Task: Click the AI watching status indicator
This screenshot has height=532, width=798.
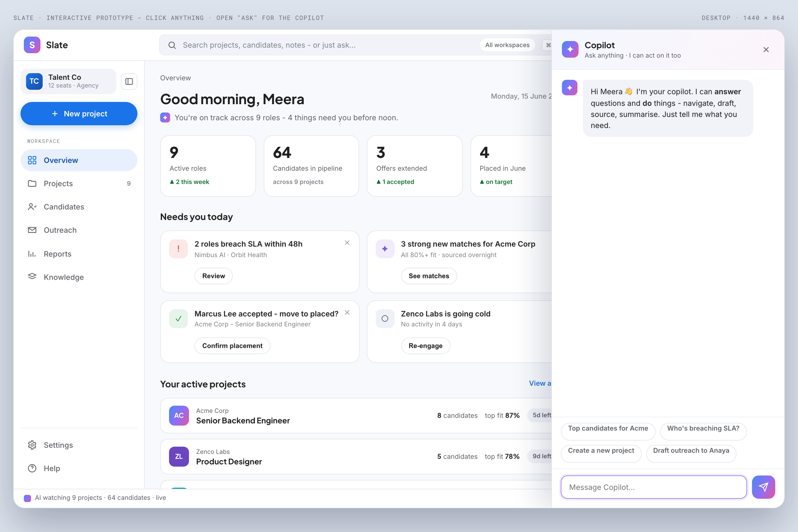Action: point(95,498)
